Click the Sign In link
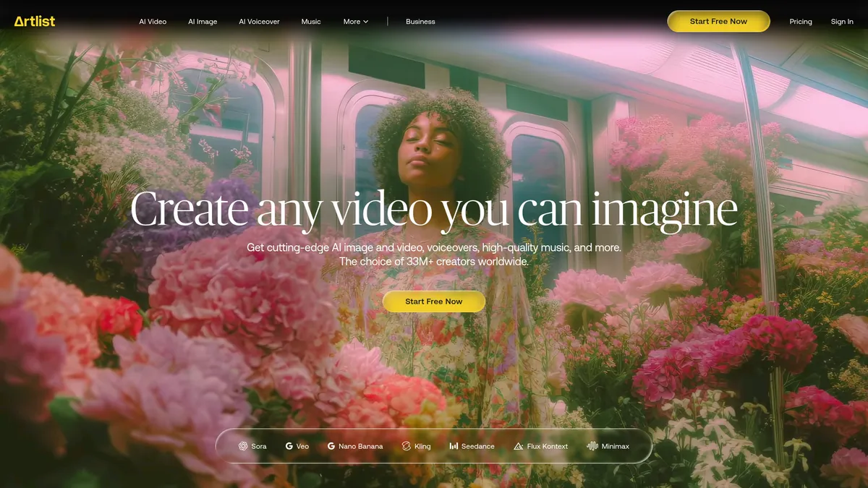The width and height of the screenshot is (868, 488). 842,22
